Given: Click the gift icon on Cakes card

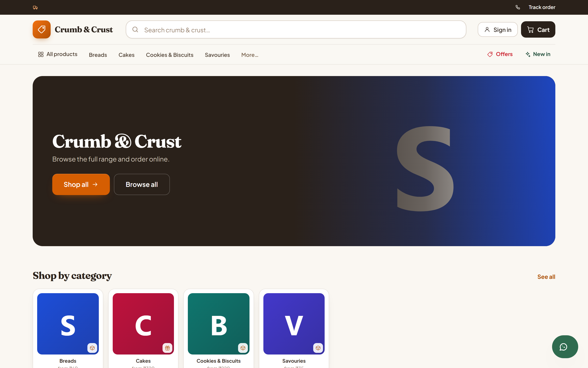Looking at the screenshot, I should pos(167,348).
